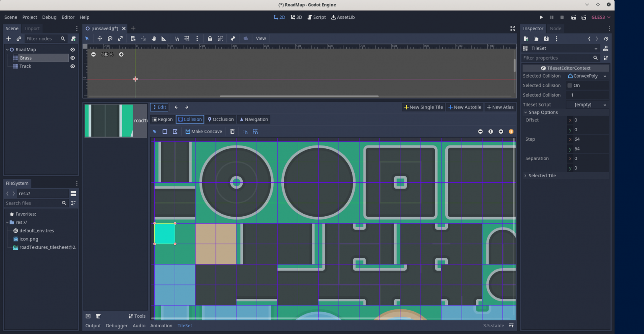The width and height of the screenshot is (644, 334).
Task: Switch to the Script workspace
Action: 317,17
